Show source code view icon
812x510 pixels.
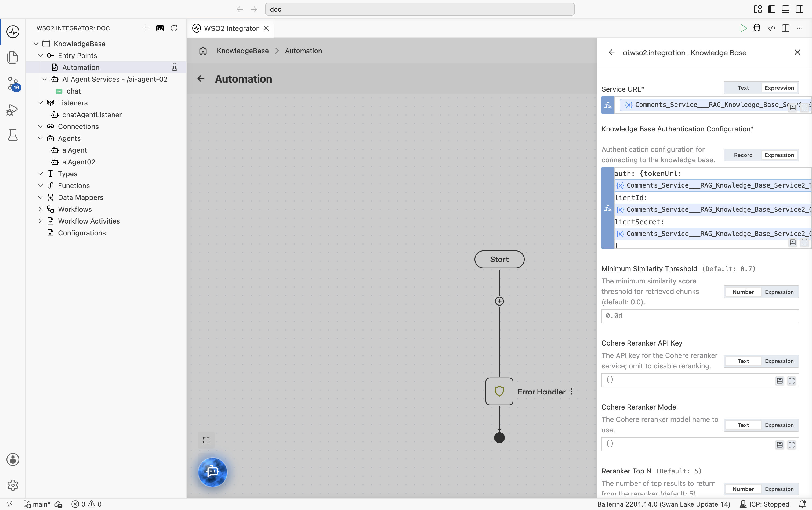771,28
